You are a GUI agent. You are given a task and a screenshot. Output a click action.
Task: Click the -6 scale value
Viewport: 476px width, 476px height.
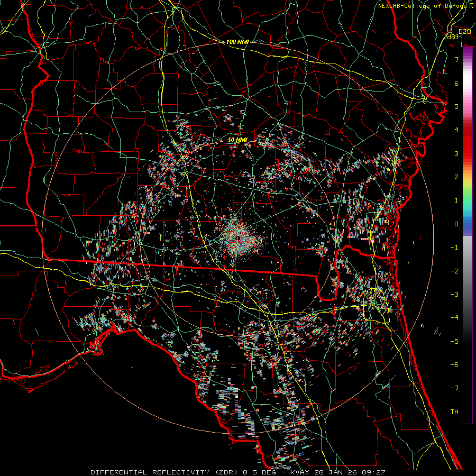(x=454, y=365)
